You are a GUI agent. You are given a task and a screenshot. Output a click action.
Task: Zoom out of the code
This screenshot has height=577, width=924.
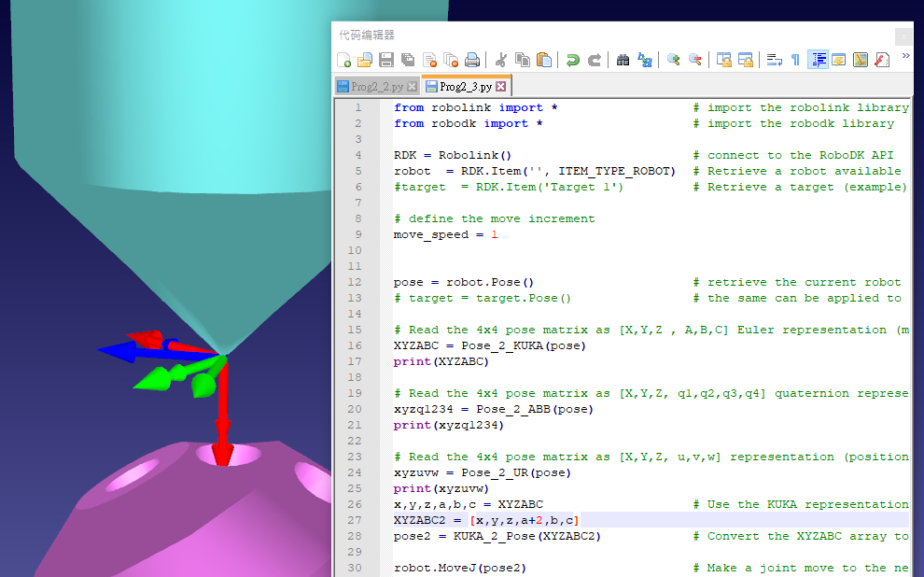(x=695, y=60)
